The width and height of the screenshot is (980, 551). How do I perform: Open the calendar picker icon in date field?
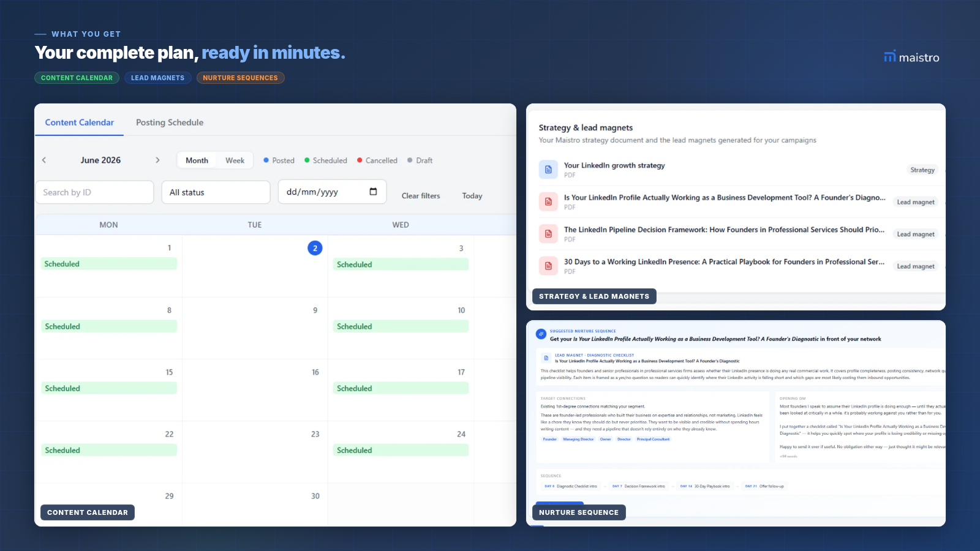point(373,192)
